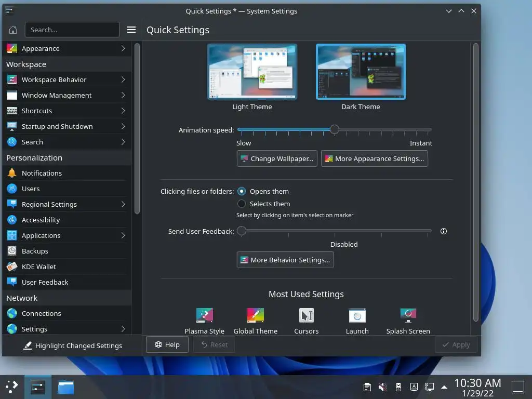Open Global Theme from Most Used Settings
The image size is (532, 399).
(x=256, y=321)
